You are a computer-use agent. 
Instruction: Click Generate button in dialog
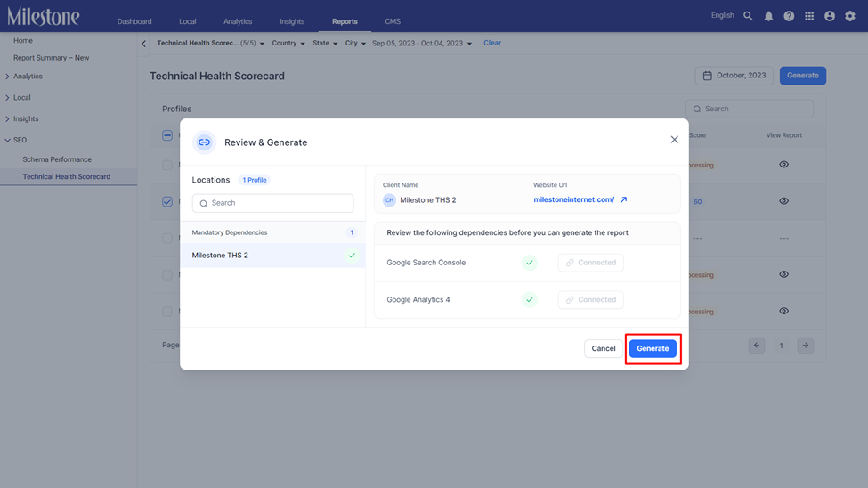point(653,348)
